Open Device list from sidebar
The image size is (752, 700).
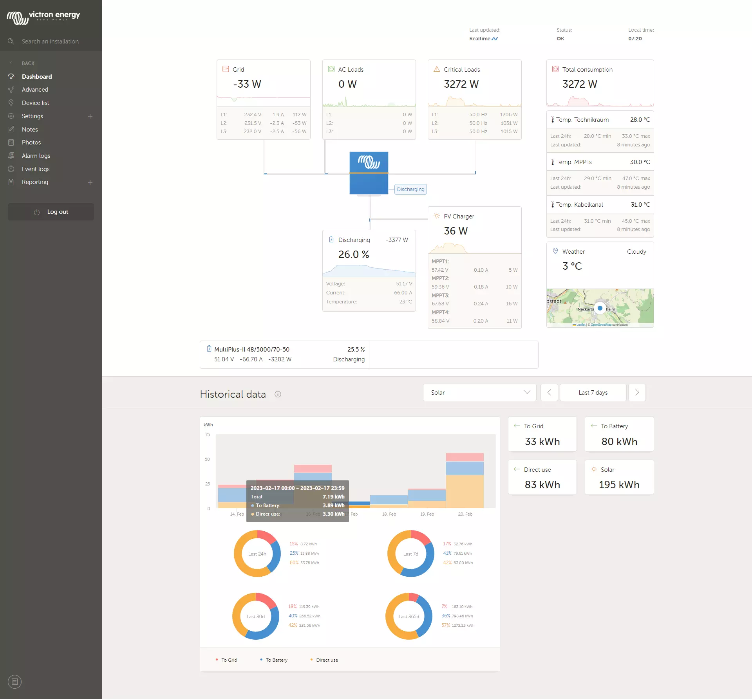36,103
